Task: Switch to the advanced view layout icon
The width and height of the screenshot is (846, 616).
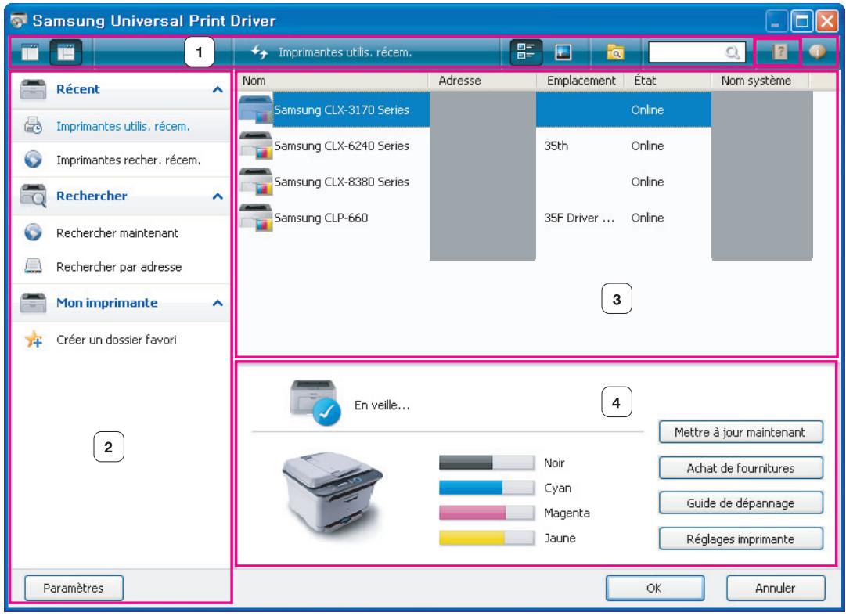Action: 65,52
